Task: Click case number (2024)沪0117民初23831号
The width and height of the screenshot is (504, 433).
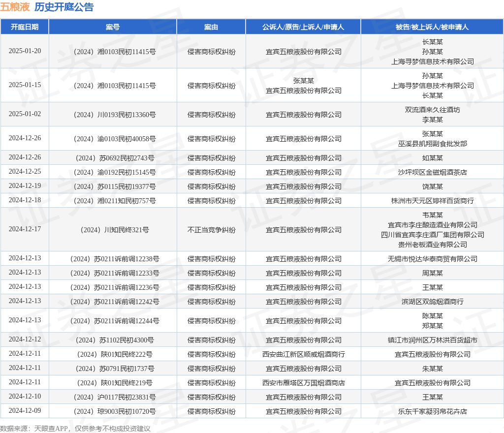Action: tap(115, 398)
